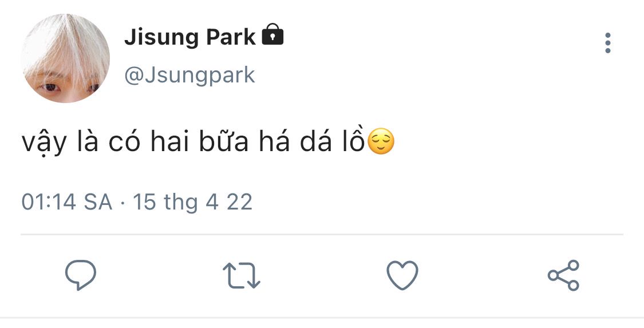Open the share options icon

(x=563, y=275)
